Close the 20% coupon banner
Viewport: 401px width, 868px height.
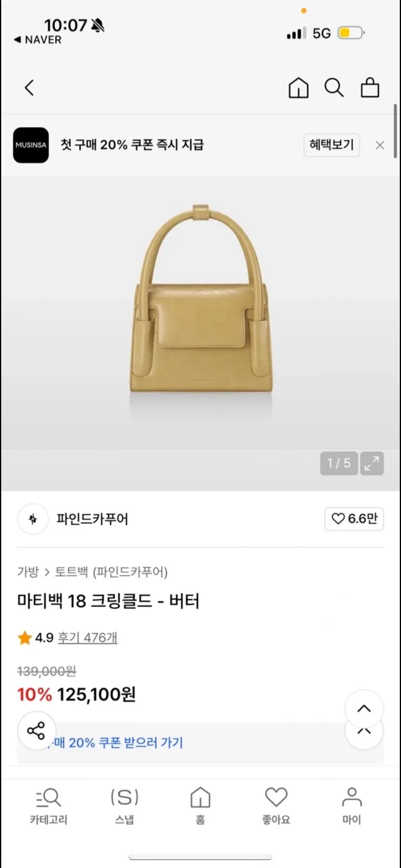[x=379, y=145]
